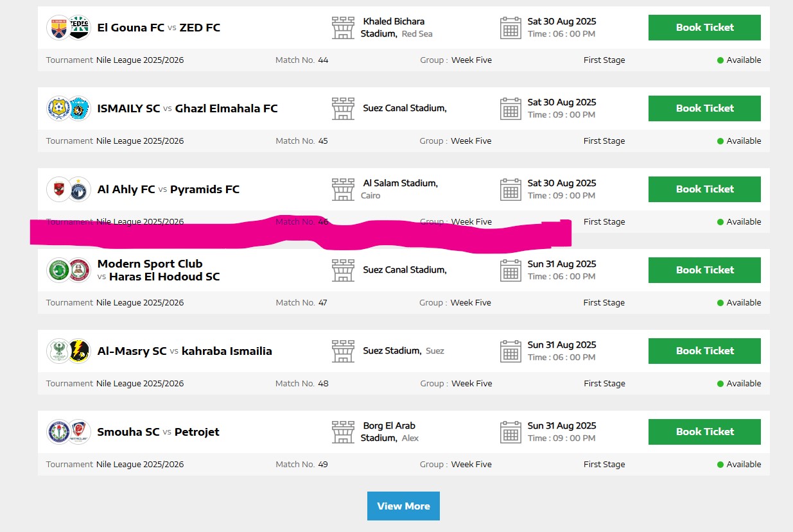Image resolution: width=793 pixels, height=532 pixels.
Task: Click the ISMAILY SC vs Ghazl Elmahala FC title
Action: click(187, 108)
